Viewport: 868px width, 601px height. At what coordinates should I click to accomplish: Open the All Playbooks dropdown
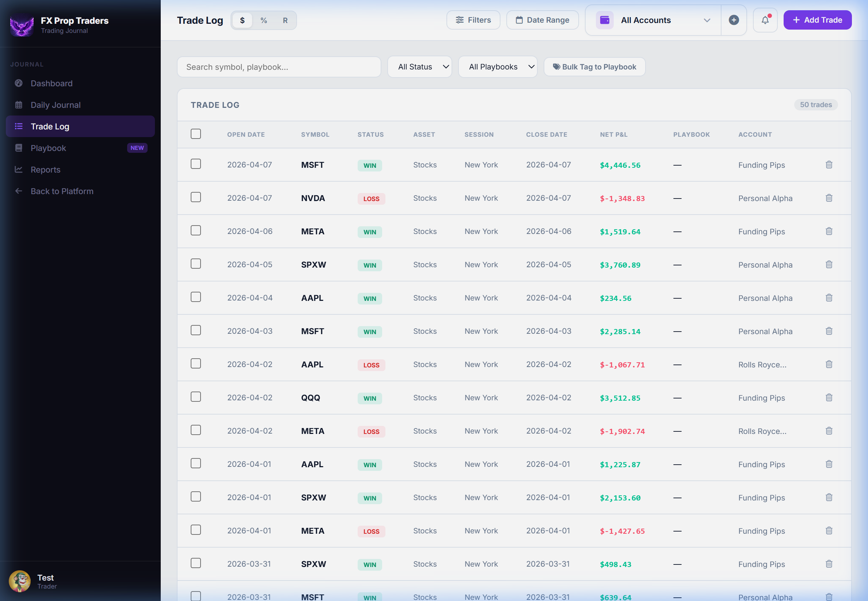498,67
